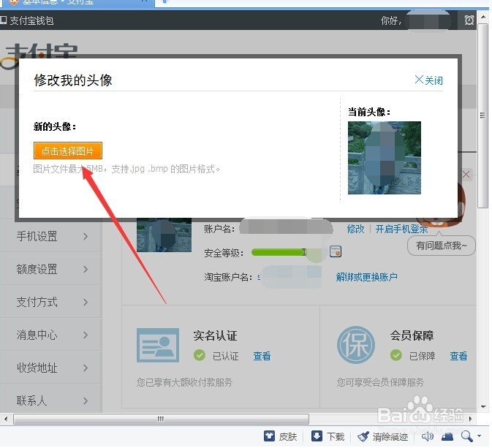492x448 pixels.
Task: Click the 解绑或更换账户 link
Action: click(366, 277)
